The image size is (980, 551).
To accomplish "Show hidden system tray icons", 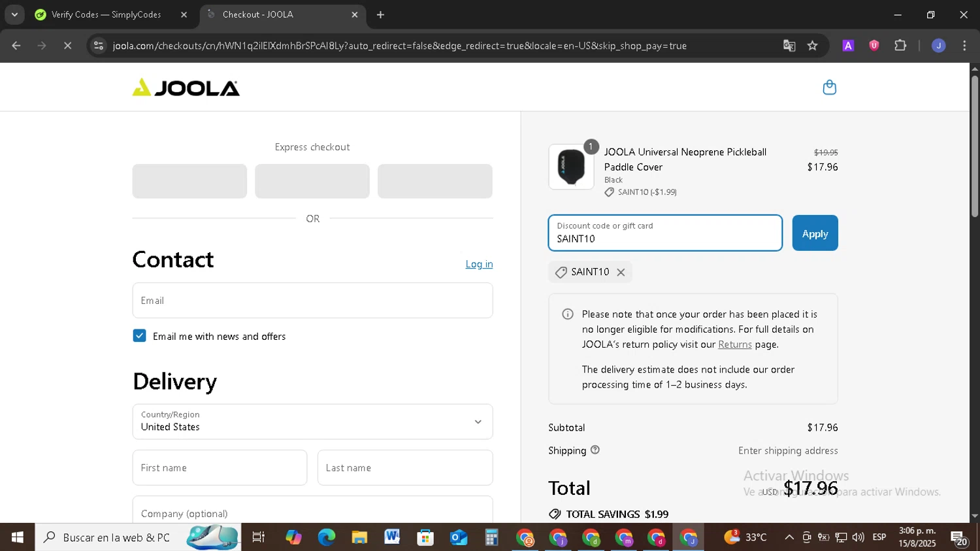I will point(789,537).
